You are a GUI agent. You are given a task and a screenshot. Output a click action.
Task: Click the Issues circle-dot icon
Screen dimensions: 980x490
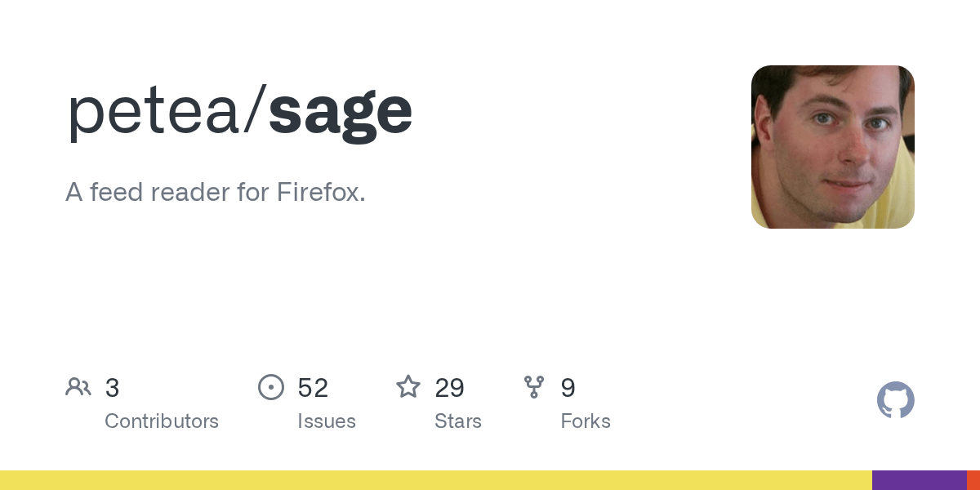(x=271, y=386)
